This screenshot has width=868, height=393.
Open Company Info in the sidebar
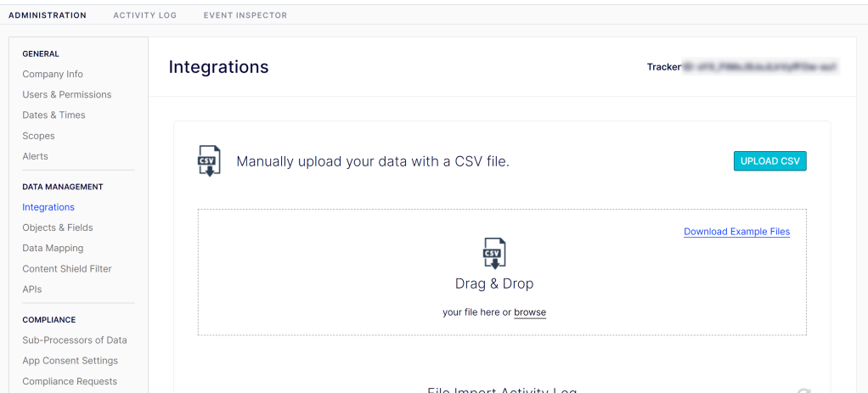pos(53,74)
